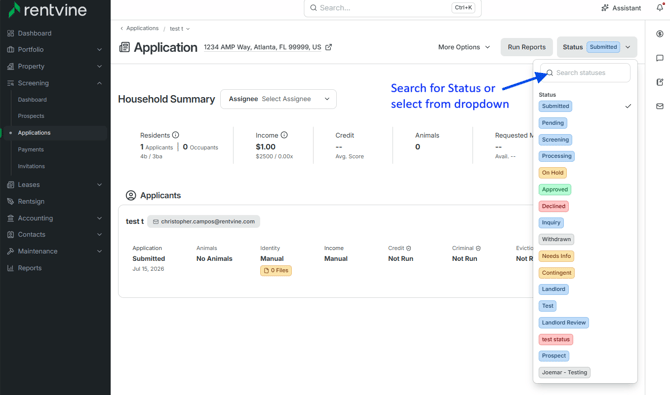Screen dimensions: 670x395
Task: Select Screening Dashboard submenu item
Action: pyautogui.click(x=32, y=100)
